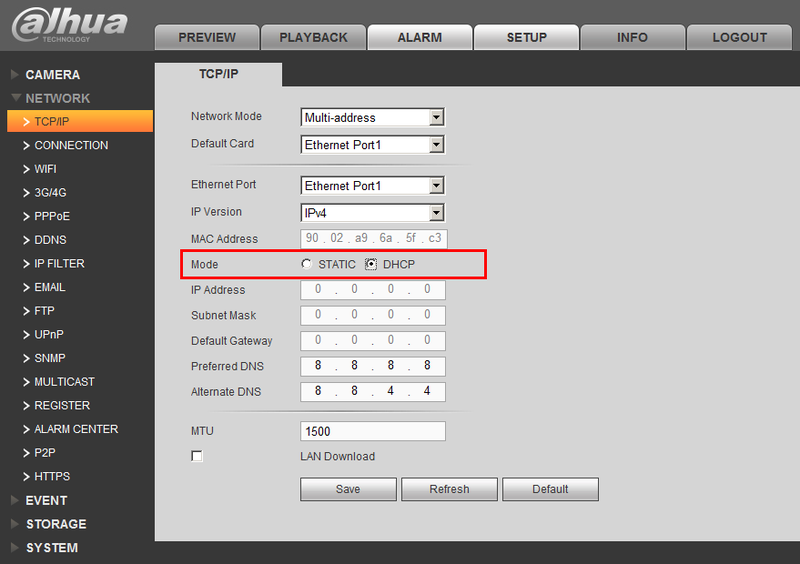Expand the CAMERA section in sidebar
This screenshot has height=564, width=800.
(x=52, y=75)
